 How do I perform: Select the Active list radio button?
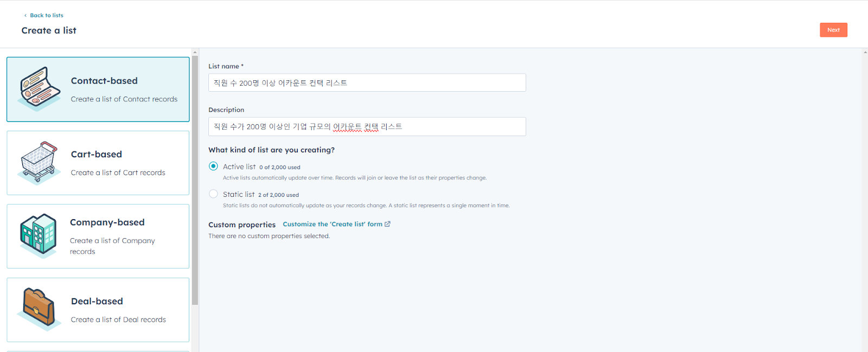tap(214, 167)
